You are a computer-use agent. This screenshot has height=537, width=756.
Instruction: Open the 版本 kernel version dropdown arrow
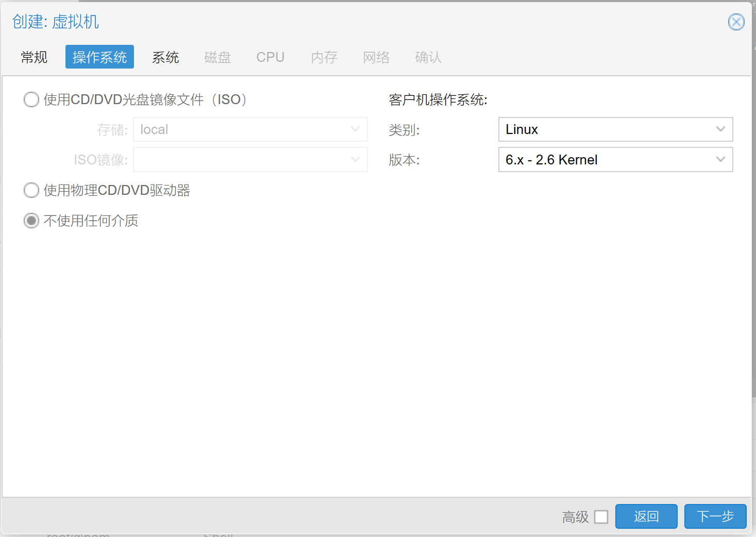tap(720, 160)
